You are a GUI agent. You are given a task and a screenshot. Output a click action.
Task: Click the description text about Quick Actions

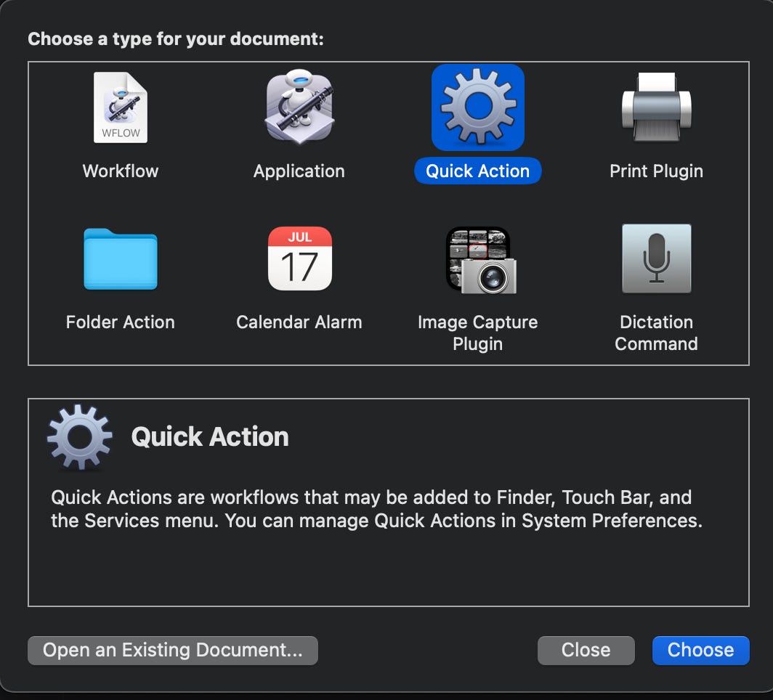coord(376,509)
